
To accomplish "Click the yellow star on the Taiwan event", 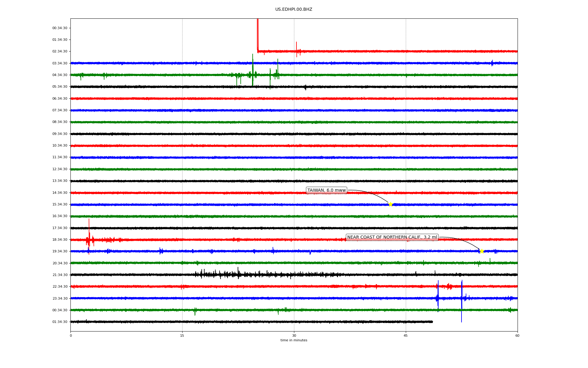I will (390, 204).
